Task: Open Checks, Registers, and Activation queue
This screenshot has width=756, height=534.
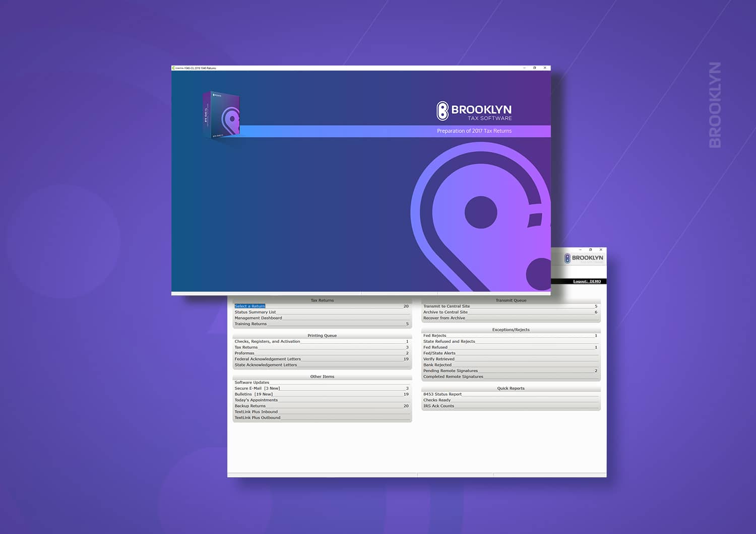Action: (267, 342)
